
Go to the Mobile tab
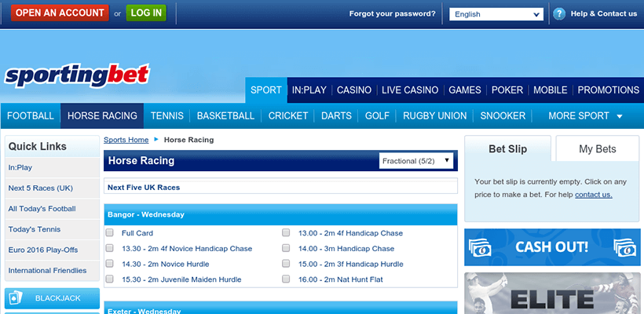[551, 90]
